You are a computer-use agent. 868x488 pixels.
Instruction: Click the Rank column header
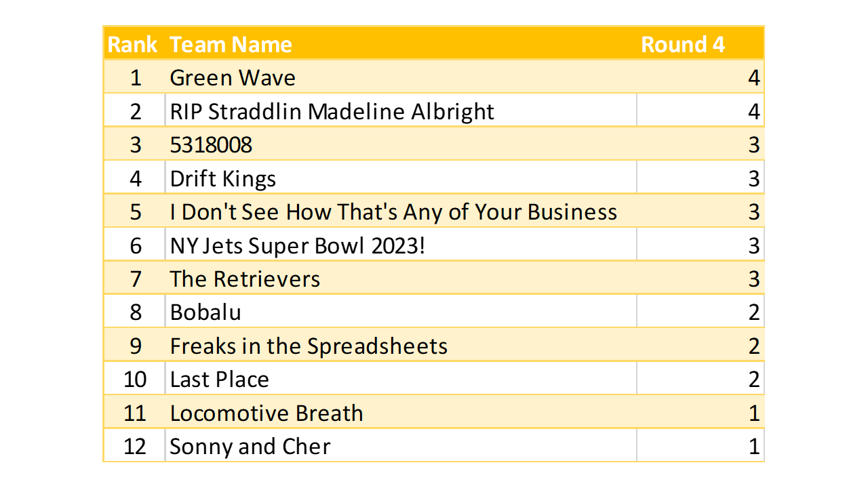(x=133, y=45)
